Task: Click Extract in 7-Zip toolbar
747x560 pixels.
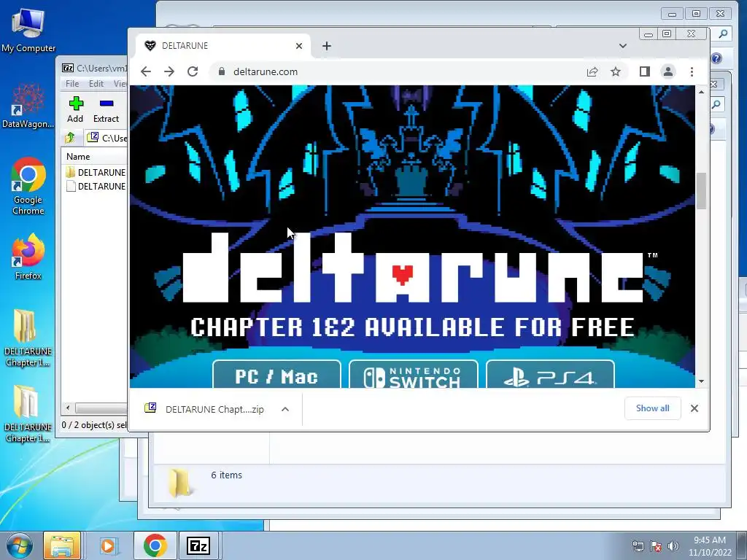Action: pyautogui.click(x=106, y=109)
